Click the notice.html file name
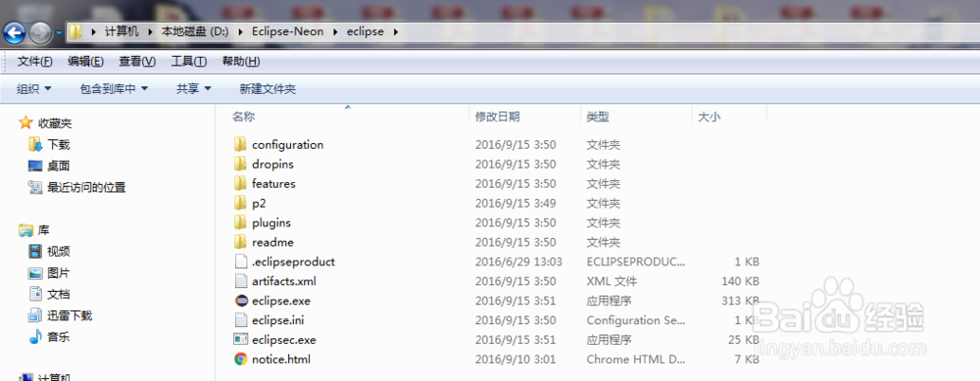This screenshot has width=980, height=381. click(x=281, y=359)
